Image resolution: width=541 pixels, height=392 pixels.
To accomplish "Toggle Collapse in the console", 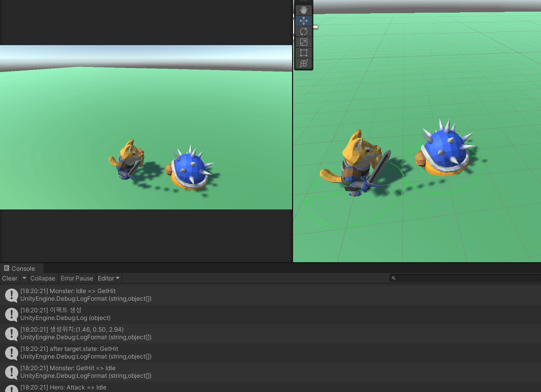I will 43,278.
